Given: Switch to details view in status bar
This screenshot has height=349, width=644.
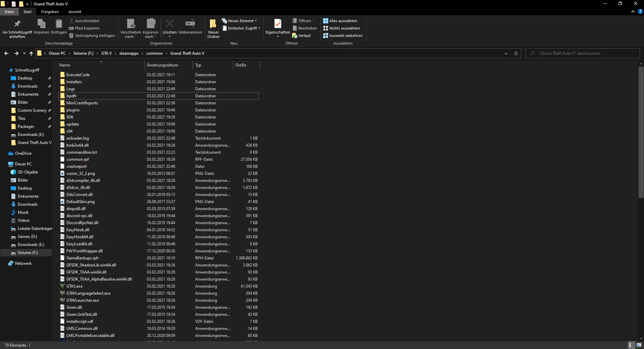Looking at the screenshot, I should coord(631,345).
